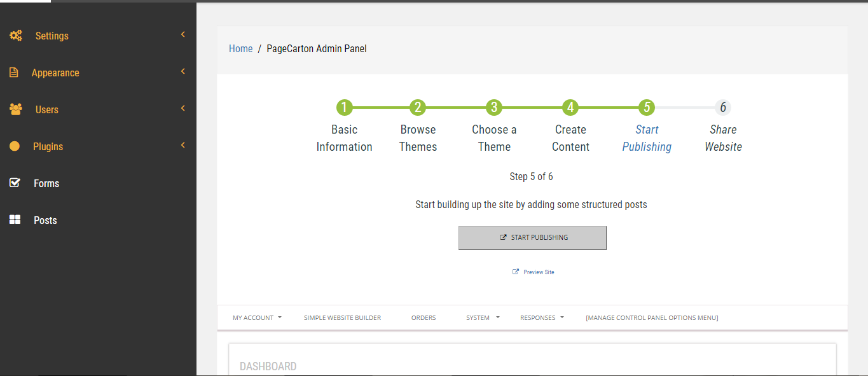Open Manage Control Panel Options Menu link
The height and width of the screenshot is (376, 868).
(x=652, y=317)
